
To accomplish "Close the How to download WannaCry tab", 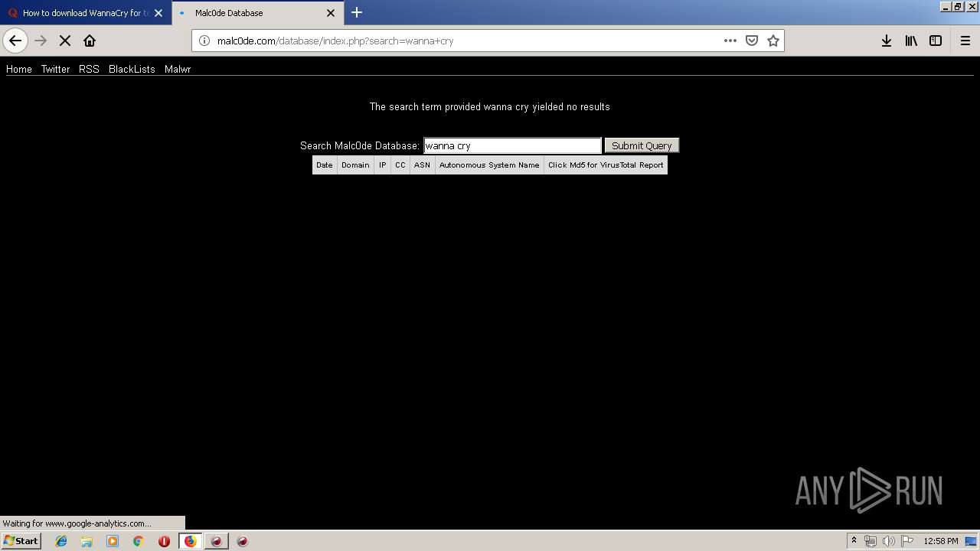I will pos(158,13).
